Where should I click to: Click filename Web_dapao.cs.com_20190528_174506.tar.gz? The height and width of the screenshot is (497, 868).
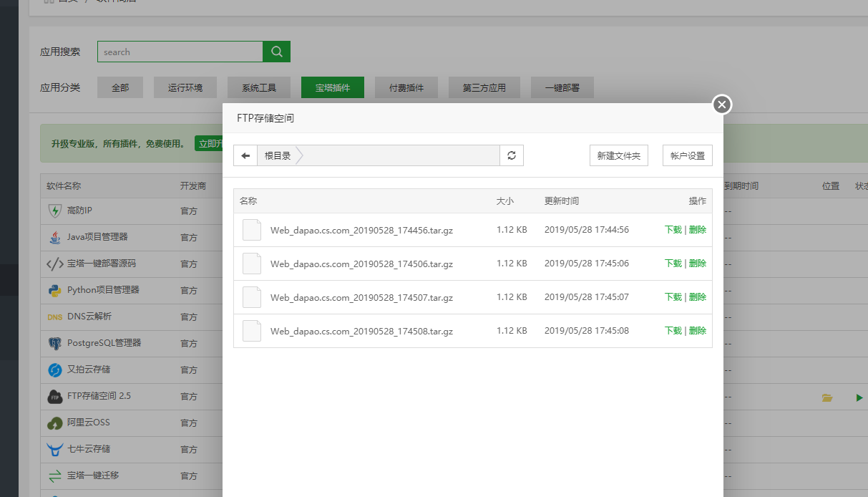click(361, 264)
